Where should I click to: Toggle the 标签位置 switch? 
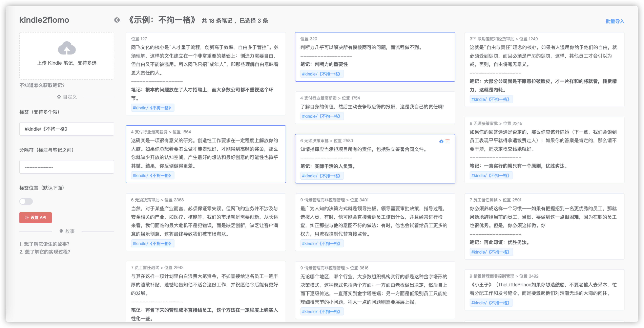click(x=26, y=201)
